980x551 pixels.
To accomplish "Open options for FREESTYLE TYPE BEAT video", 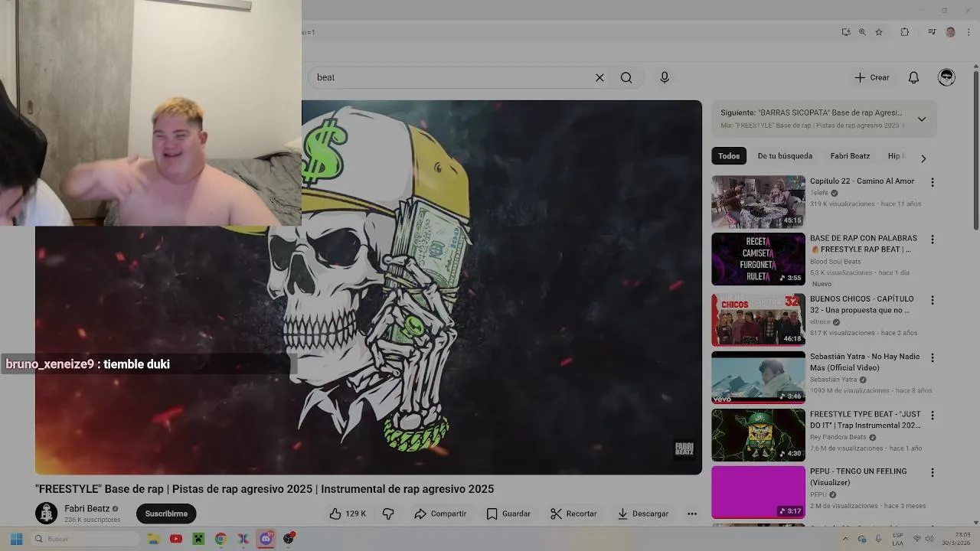I will (x=932, y=415).
